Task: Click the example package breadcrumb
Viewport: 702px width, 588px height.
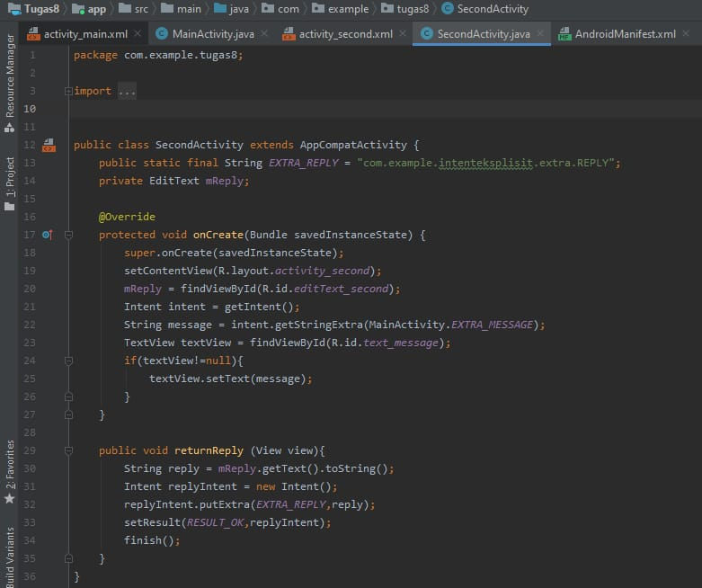Action: pos(341,9)
